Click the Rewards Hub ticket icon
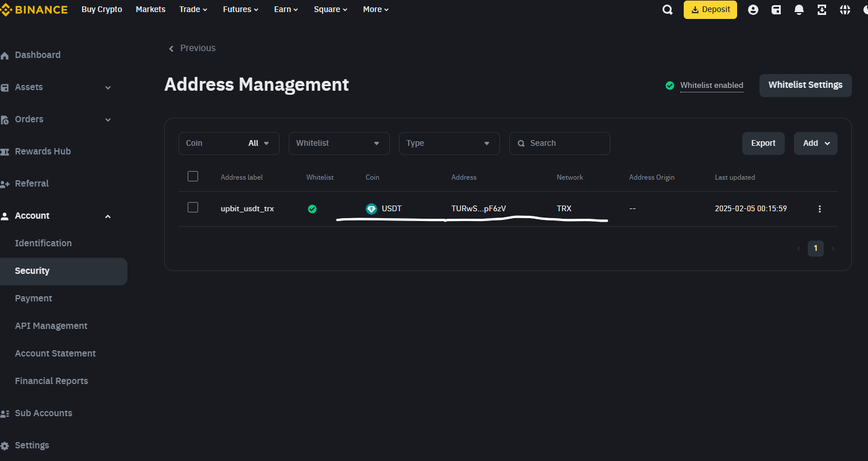868x461 pixels. (5, 152)
